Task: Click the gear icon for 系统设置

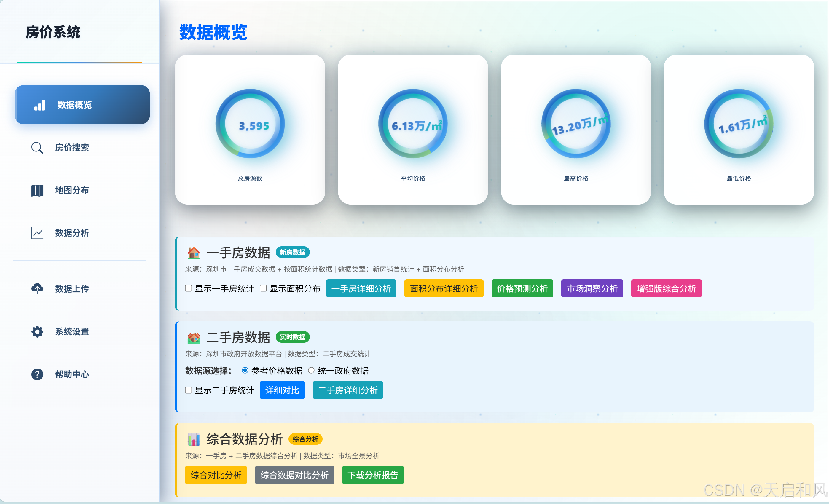Action: click(x=37, y=332)
